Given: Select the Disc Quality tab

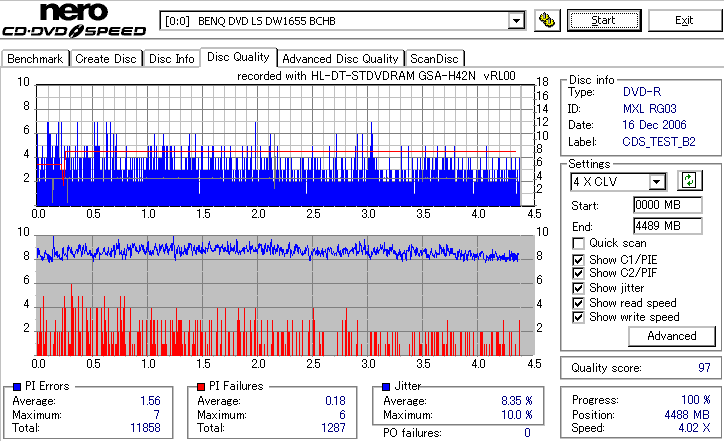Looking at the screenshot, I should pyautogui.click(x=238, y=57).
